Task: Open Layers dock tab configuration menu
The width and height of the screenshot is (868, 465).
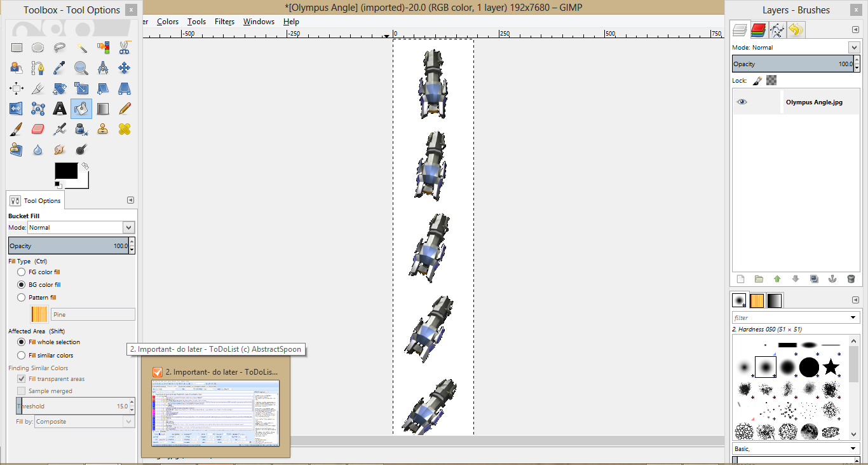Action: [855, 30]
